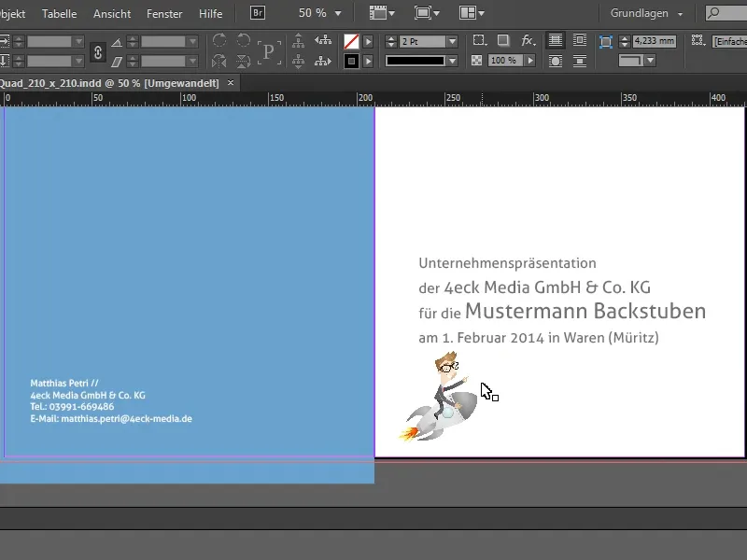Click the rotation angle icon
The height and width of the screenshot is (560, 747).
click(x=116, y=42)
